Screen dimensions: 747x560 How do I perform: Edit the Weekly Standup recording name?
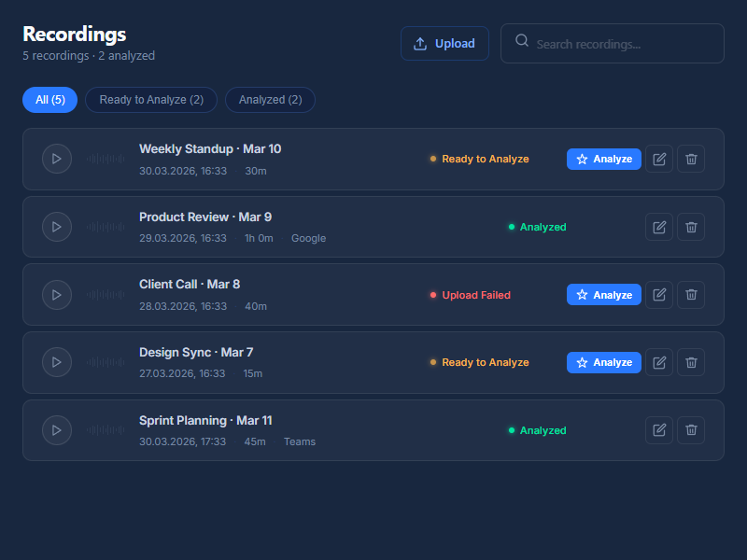[x=659, y=159]
